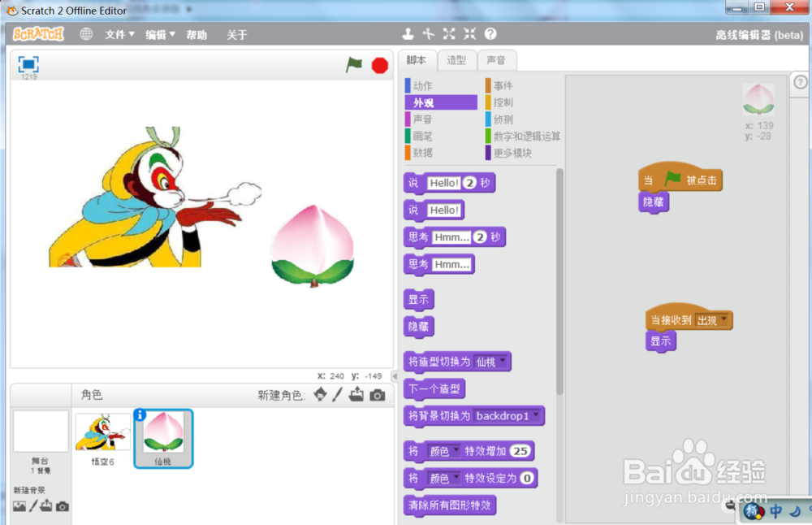Open the message dropdown in the 当接收到 block
This screenshot has height=525, width=812.
pyautogui.click(x=722, y=319)
